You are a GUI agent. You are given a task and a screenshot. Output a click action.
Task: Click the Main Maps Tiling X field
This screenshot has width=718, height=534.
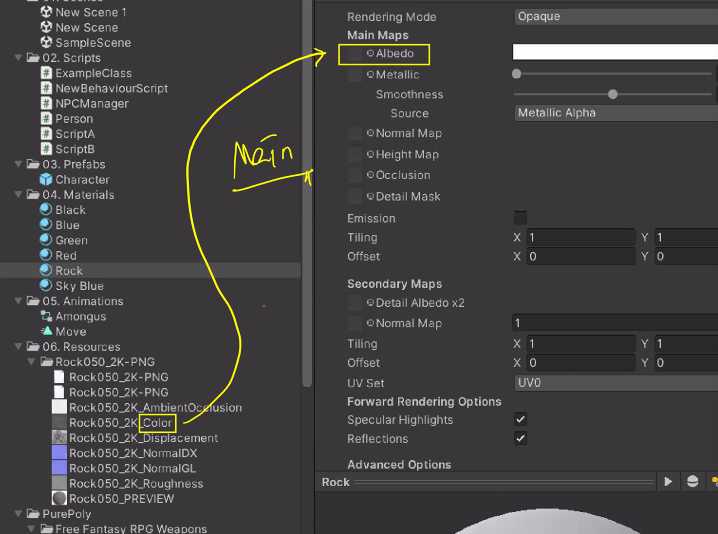(581, 237)
